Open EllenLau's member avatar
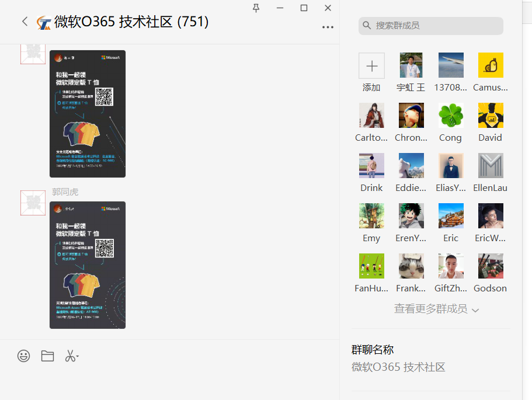The height and width of the screenshot is (400, 532). tap(491, 166)
